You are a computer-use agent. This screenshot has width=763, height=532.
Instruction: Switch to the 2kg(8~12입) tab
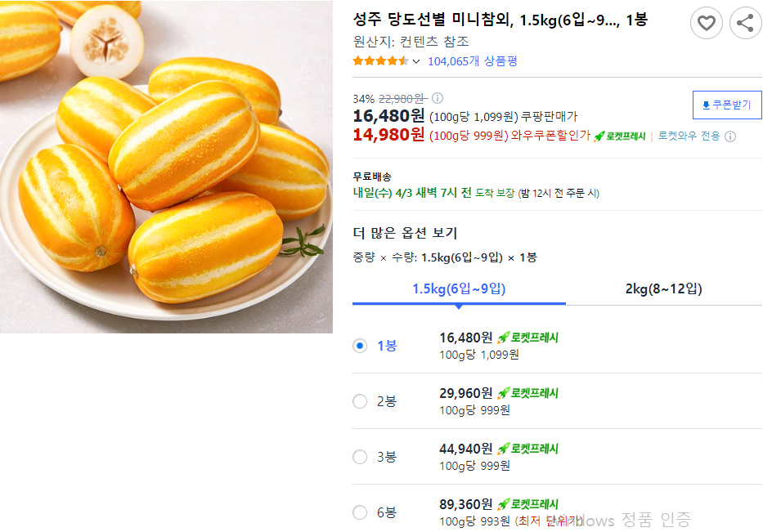click(664, 289)
